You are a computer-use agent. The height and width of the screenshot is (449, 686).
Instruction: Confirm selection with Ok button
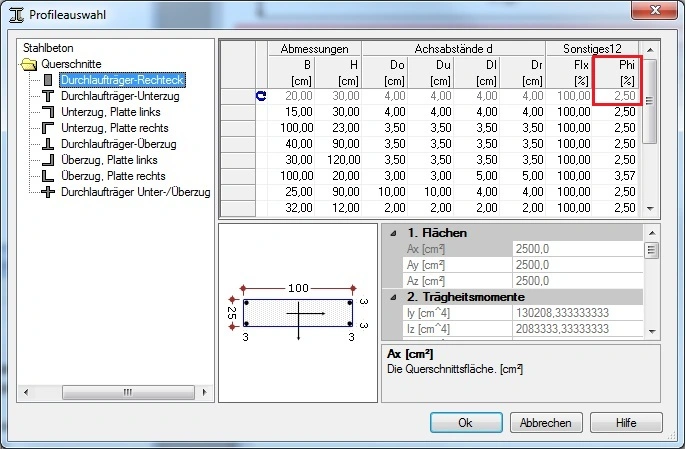[466, 423]
